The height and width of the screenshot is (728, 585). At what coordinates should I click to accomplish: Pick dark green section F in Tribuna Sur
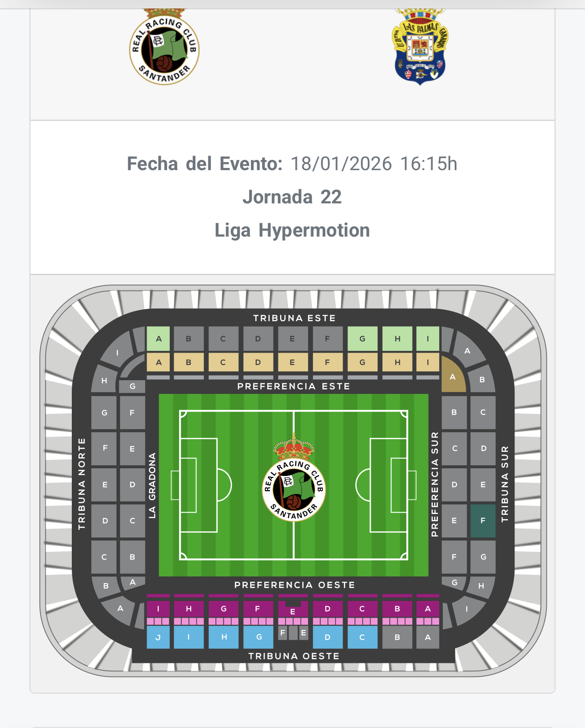click(x=483, y=521)
